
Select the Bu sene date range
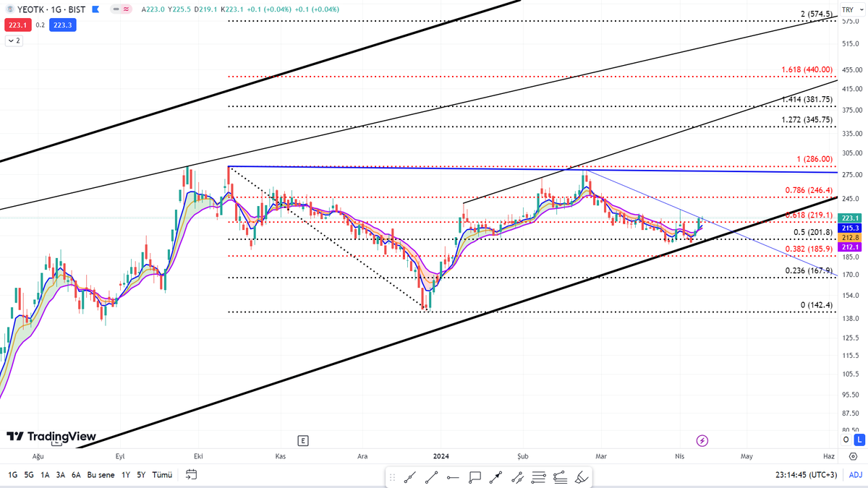click(x=101, y=475)
